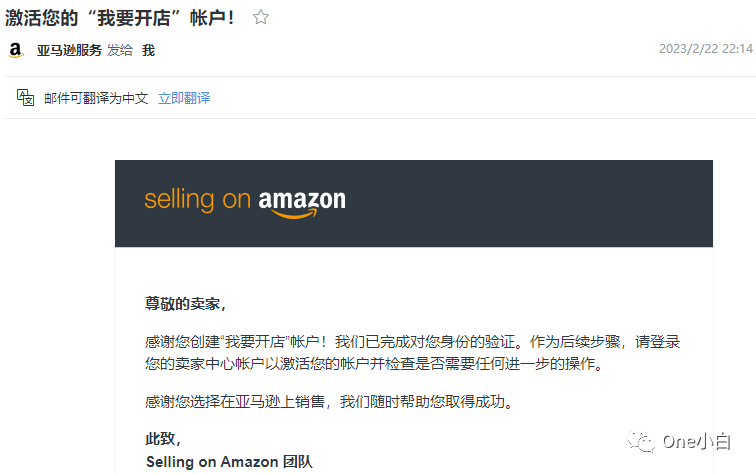
Task: Click the email timestamp 2023/2/22 22:14
Action: (x=704, y=49)
